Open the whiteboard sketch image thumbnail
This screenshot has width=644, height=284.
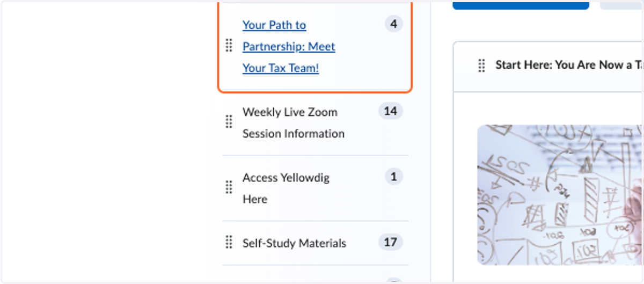pos(560,195)
